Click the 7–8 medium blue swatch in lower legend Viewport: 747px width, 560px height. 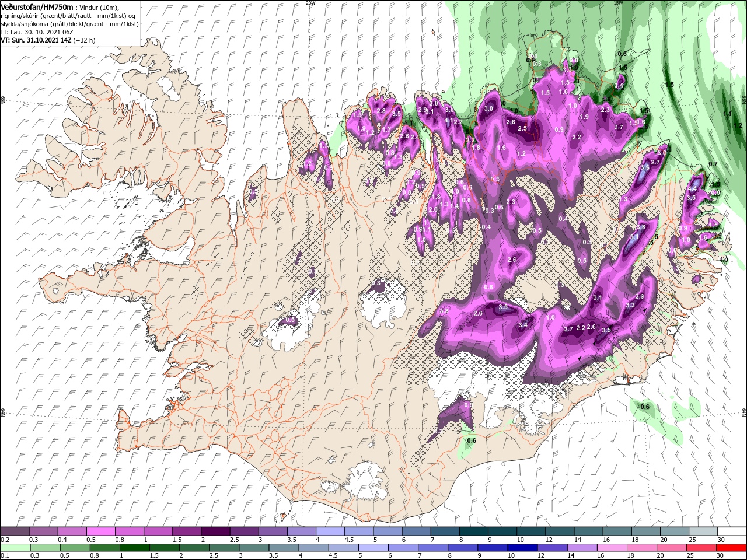click(433, 548)
